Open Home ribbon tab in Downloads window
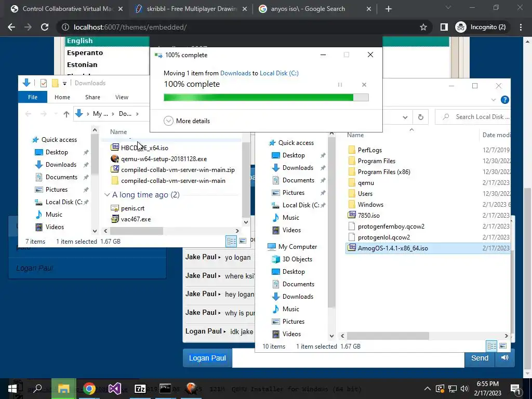 pos(62,97)
